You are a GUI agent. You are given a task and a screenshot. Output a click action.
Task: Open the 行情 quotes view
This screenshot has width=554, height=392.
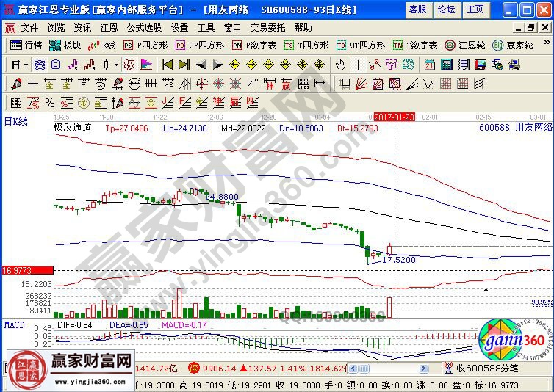pyautogui.click(x=27, y=45)
